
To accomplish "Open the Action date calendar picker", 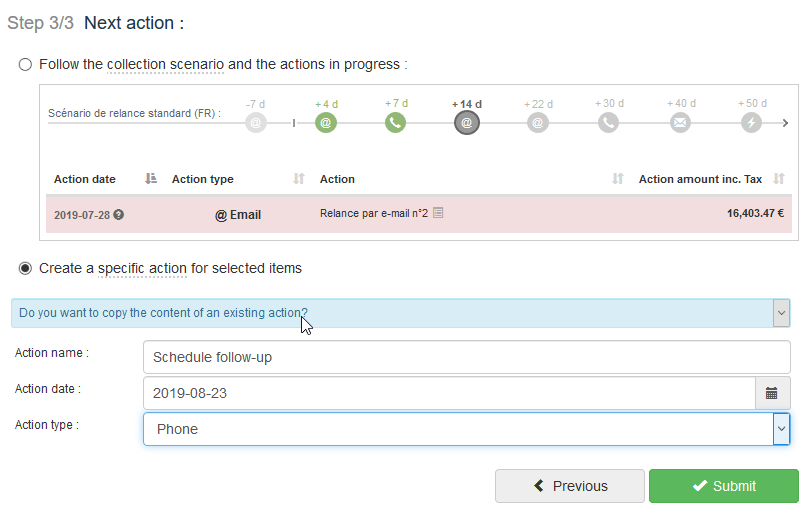I will [772, 393].
